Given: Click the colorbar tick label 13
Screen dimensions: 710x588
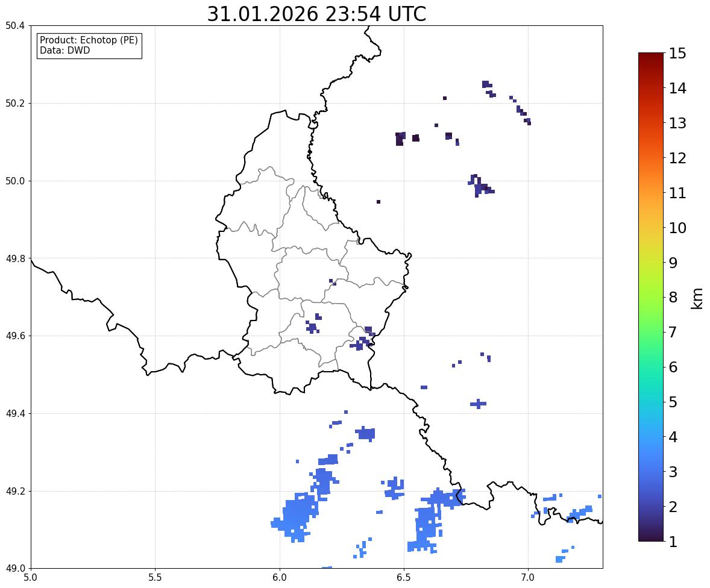Looking at the screenshot, I should [677, 123].
